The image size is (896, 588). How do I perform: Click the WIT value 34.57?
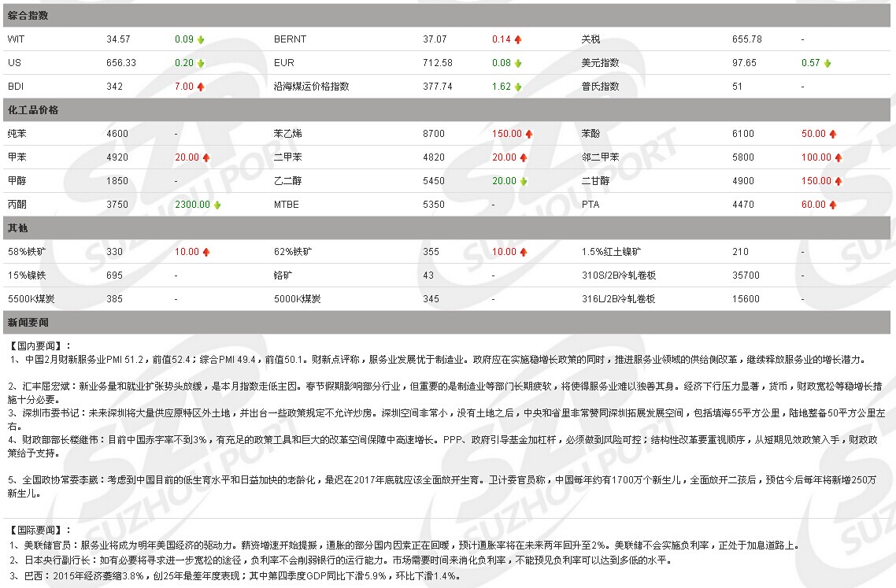(x=118, y=39)
